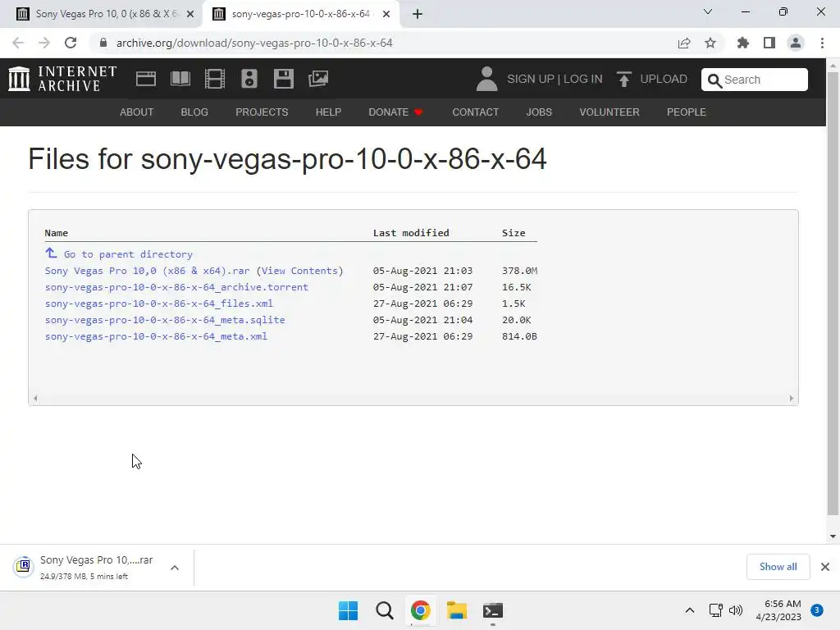Open the _meta.sqlite link

click(x=165, y=320)
